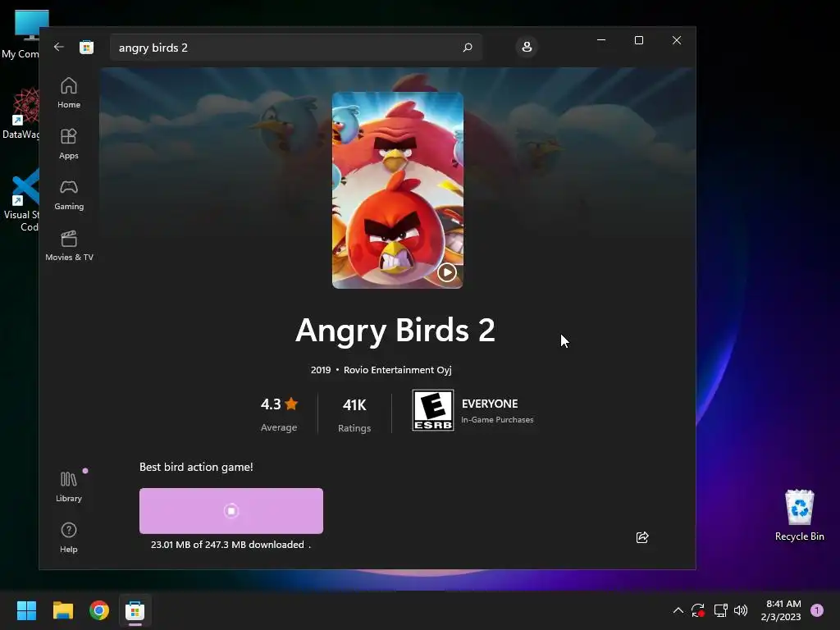
Task: Open the Home section in the sidebar
Action: (x=69, y=94)
